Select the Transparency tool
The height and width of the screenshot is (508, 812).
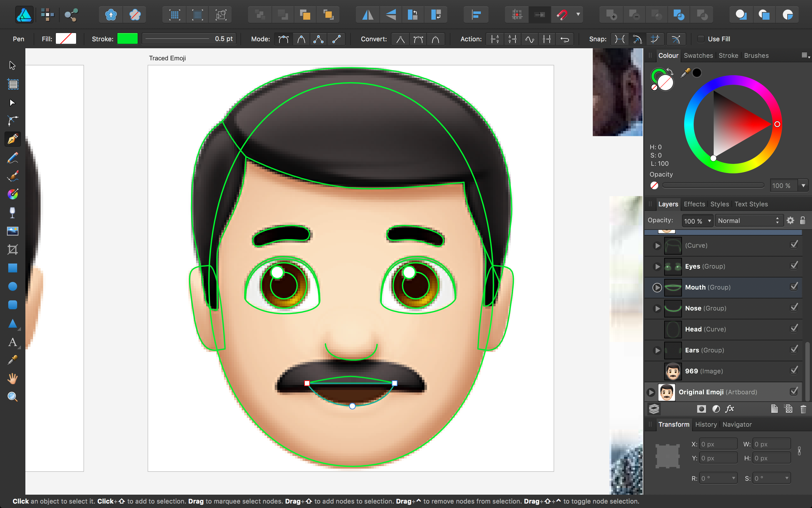(13, 213)
